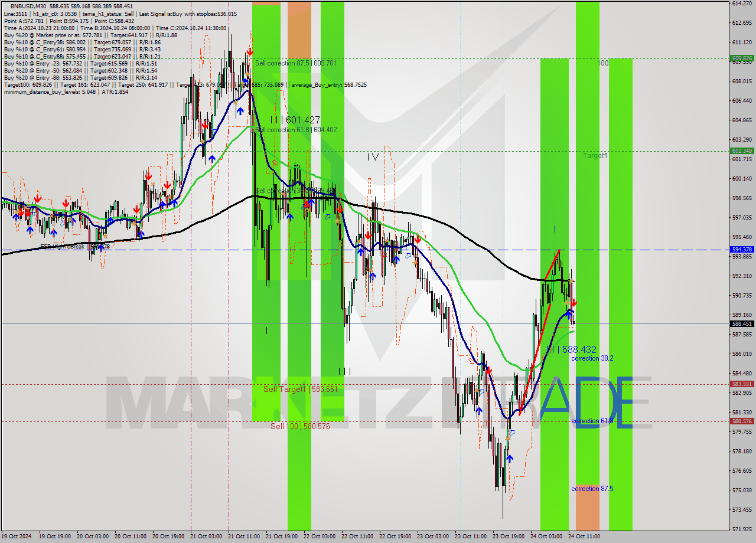756x543 pixels.
Task: Click the 571.925 price axis value
Action: click(x=742, y=529)
